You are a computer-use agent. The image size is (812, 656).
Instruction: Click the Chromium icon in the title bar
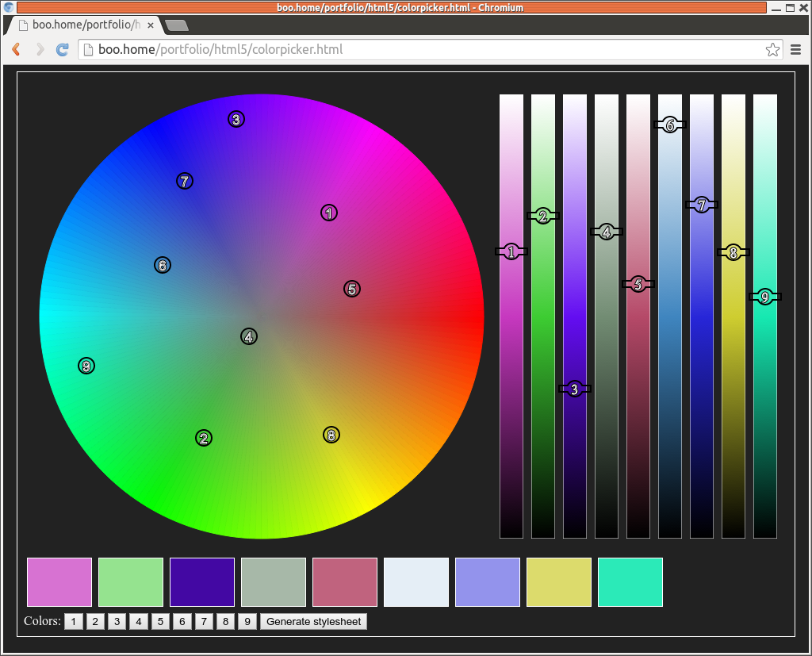click(9, 7)
